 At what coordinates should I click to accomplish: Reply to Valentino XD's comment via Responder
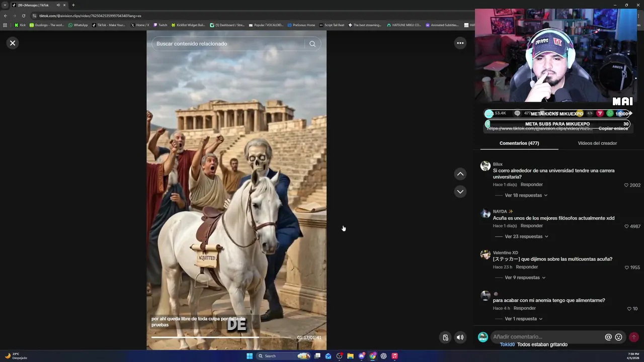[x=527, y=267]
